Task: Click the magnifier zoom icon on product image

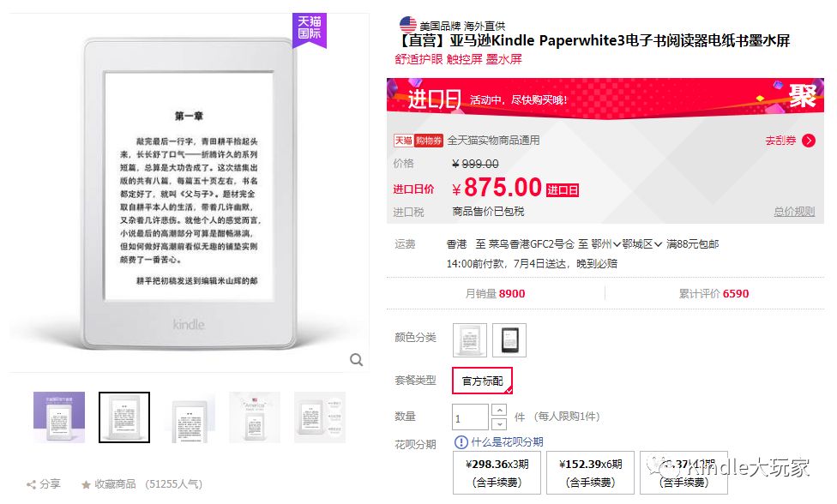Action: 356,360
